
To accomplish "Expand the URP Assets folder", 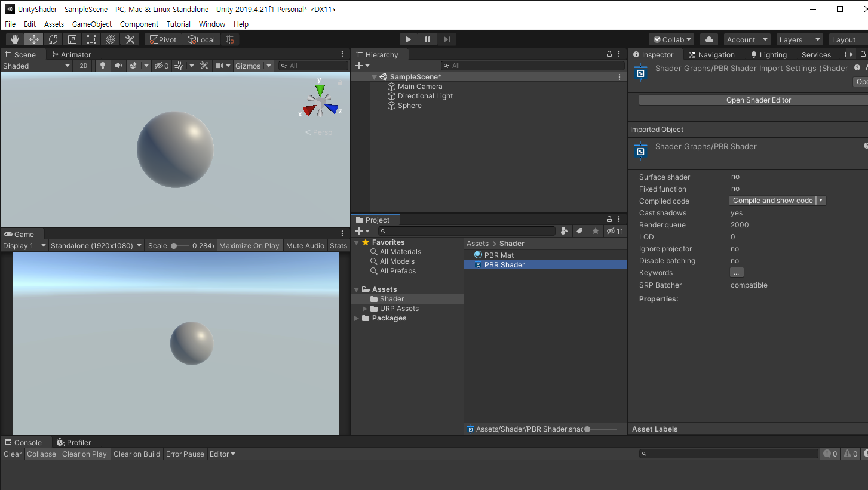I will 365,309.
